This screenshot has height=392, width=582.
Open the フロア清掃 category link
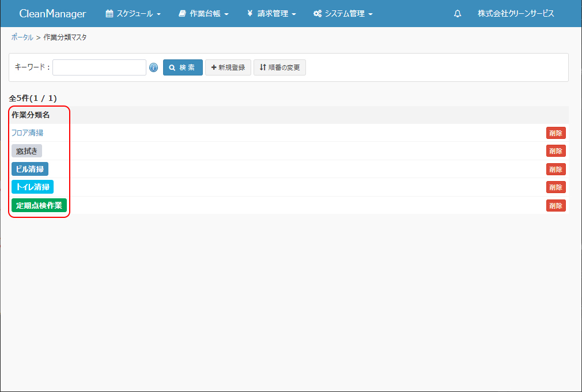click(x=27, y=133)
